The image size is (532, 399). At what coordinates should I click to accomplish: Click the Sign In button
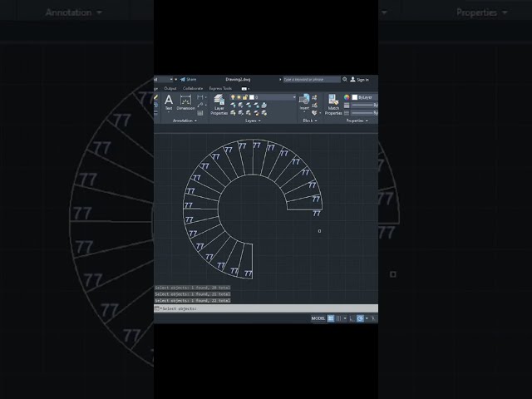[360, 80]
